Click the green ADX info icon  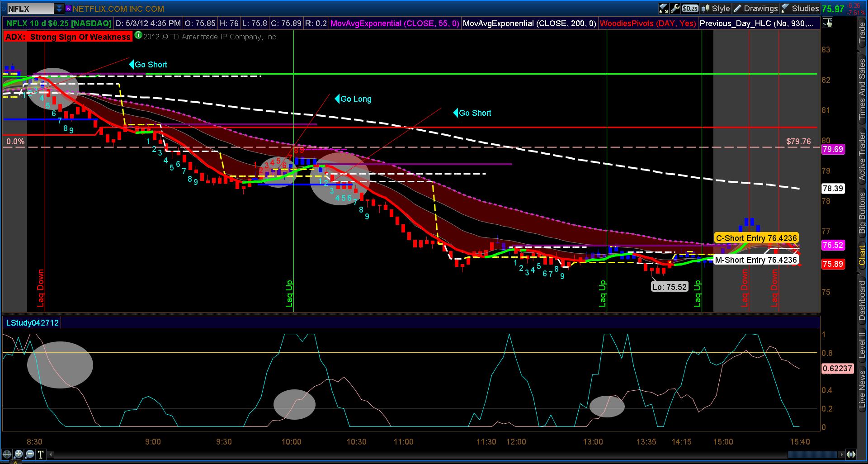pos(138,35)
